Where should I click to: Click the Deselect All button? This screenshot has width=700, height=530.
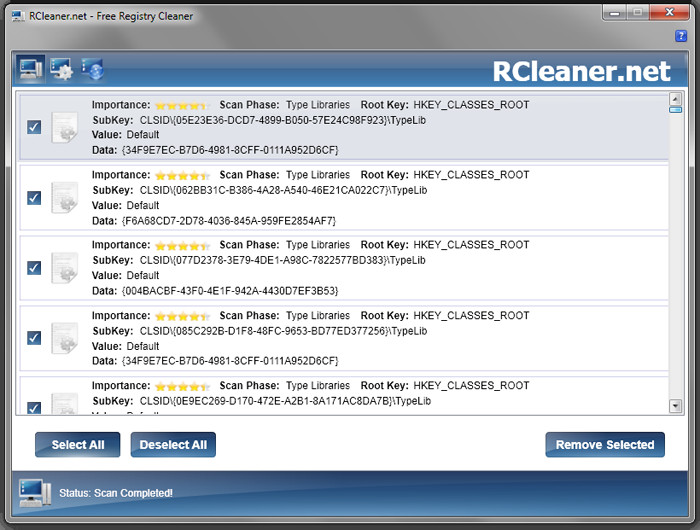click(x=173, y=445)
